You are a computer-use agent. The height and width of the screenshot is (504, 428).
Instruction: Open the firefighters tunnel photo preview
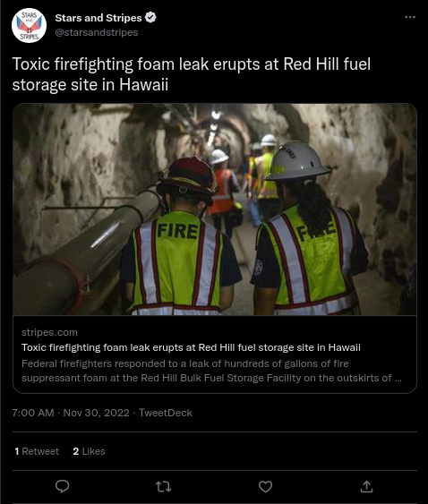[x=215, y=209]
